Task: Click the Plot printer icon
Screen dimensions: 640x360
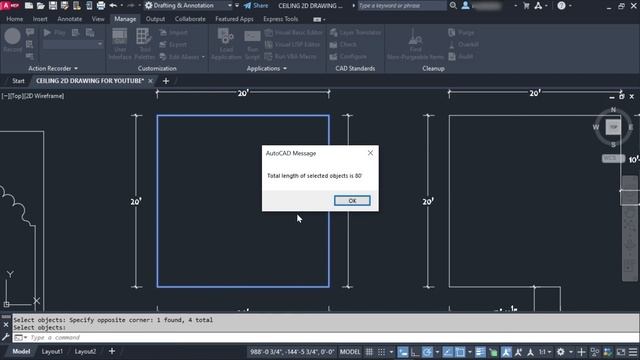Action: (x=101, y=6)
